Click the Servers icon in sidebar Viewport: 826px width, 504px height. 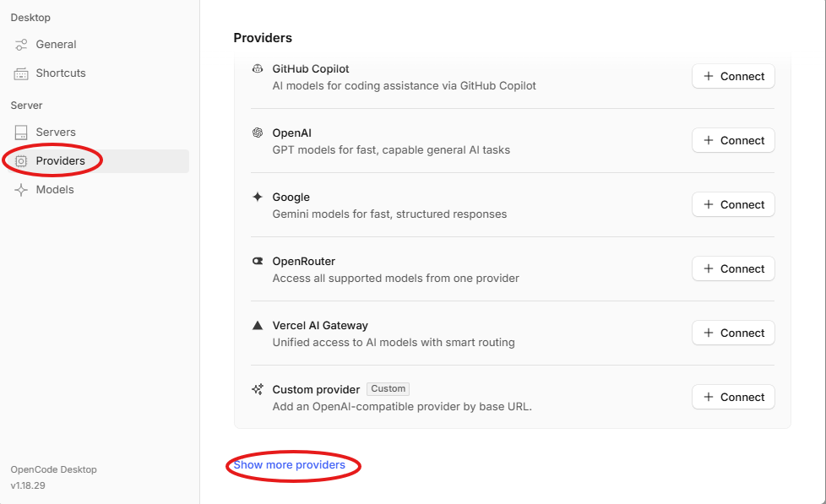[x=21, y=133]
